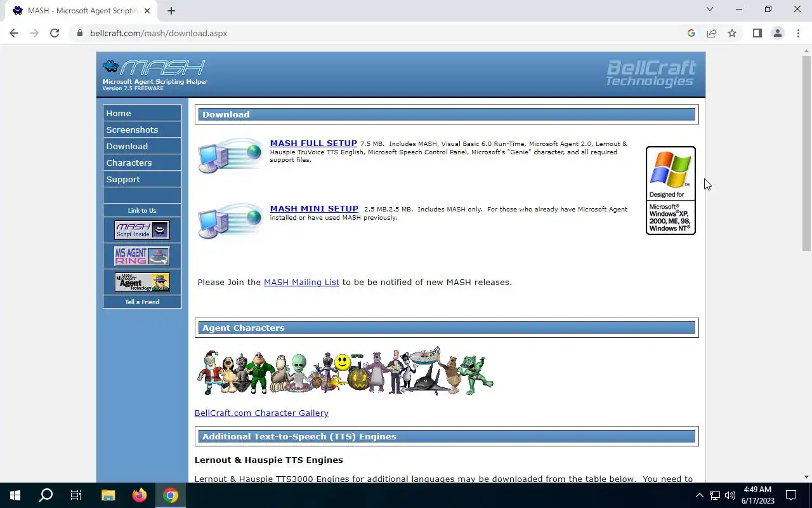The height and width of the screenshot is (508, 812).
Task: Open Characters in the sidebar menu
Action: [x=142, y=163]
